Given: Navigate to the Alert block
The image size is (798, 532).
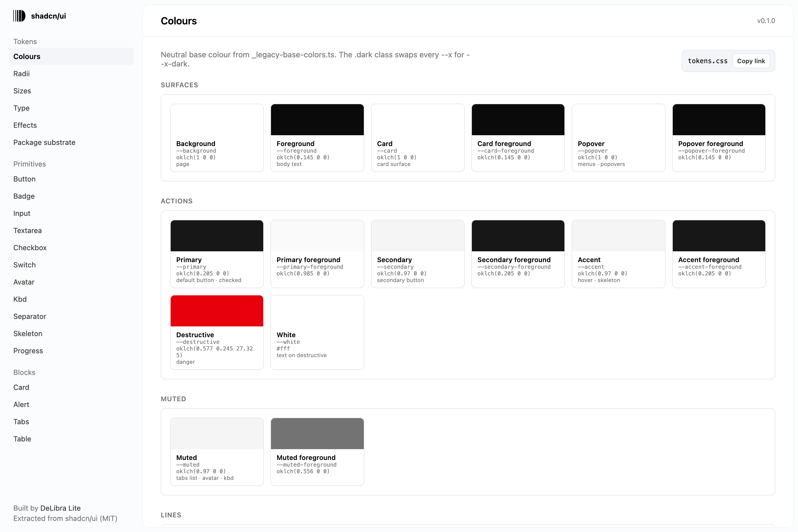Looking at the screenshot, I should click(71, 405).
